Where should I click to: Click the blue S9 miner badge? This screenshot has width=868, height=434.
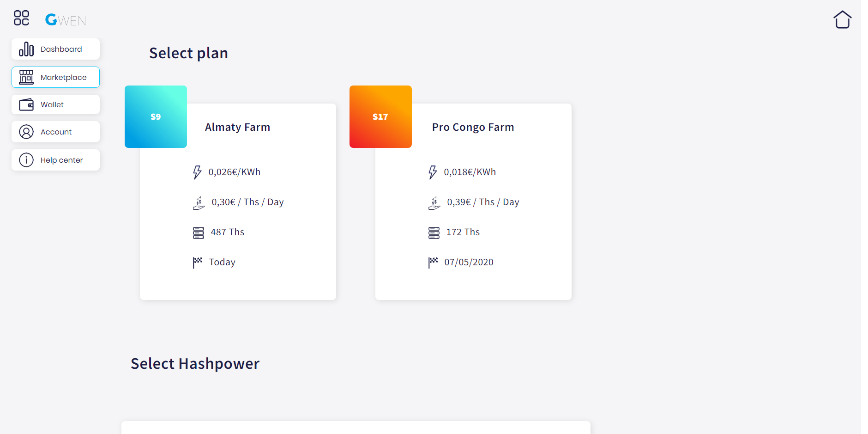[156, 116]
